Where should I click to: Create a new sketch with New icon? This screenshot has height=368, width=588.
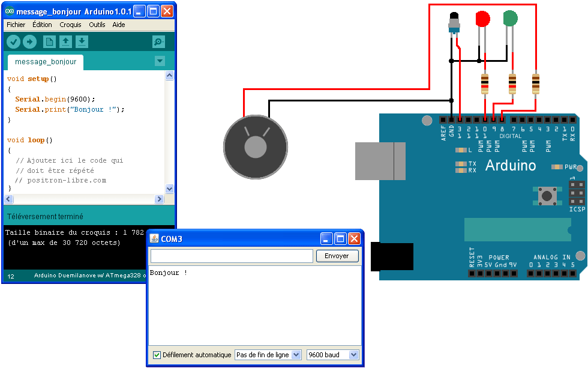pyautogui.click(x=49, y=41)
